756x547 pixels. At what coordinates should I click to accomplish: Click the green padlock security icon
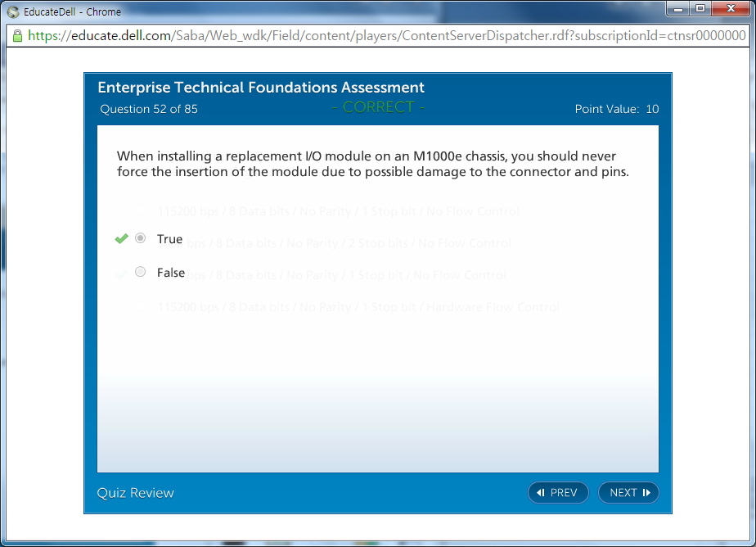click(x=16, y=36)
